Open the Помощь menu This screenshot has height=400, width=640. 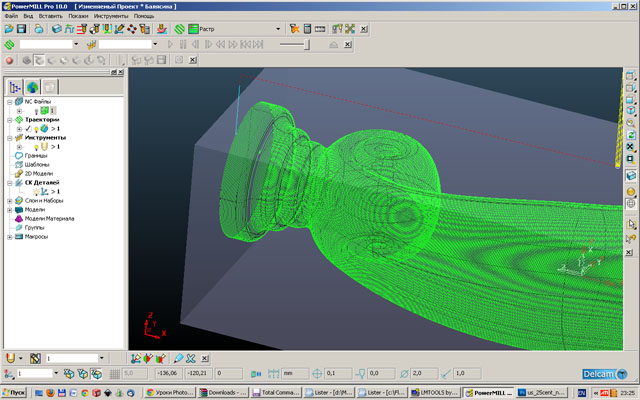pyautogui.click(x=144, y=16)
